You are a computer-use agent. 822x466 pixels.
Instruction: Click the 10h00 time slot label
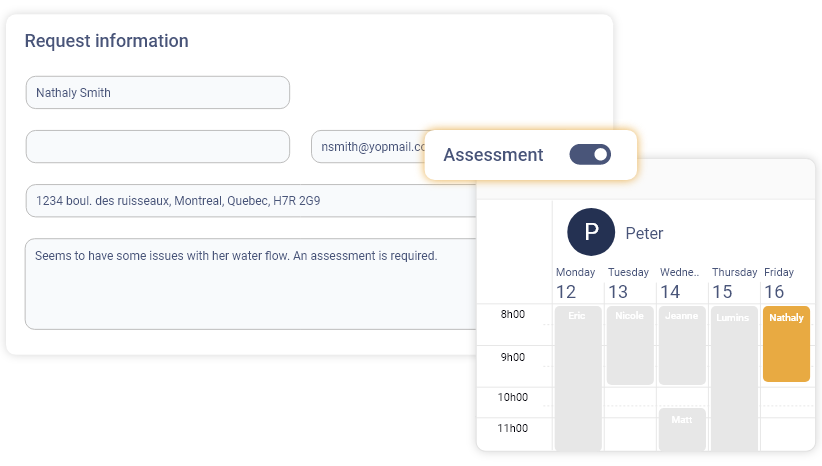point(513,397)
